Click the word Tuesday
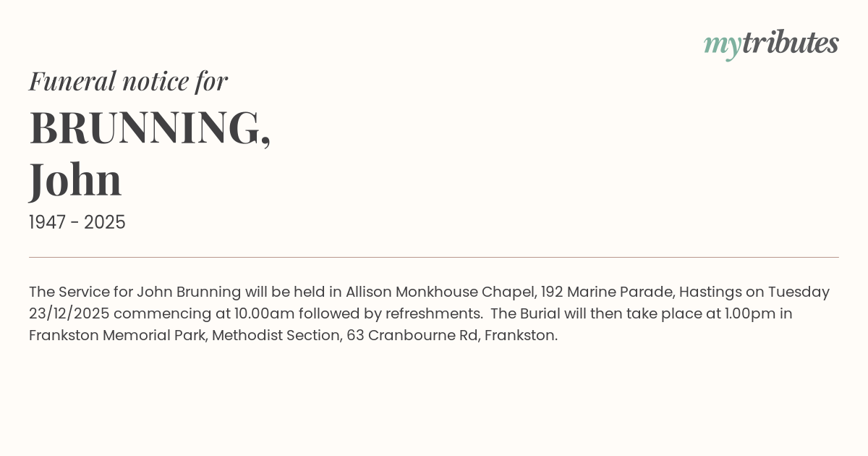 (799, 292)
